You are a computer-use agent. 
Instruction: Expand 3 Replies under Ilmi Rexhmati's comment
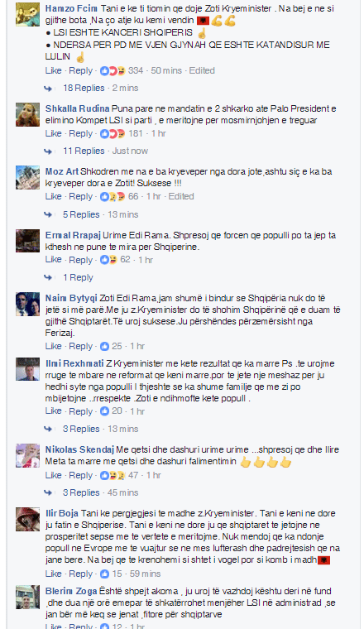(81, 429)
